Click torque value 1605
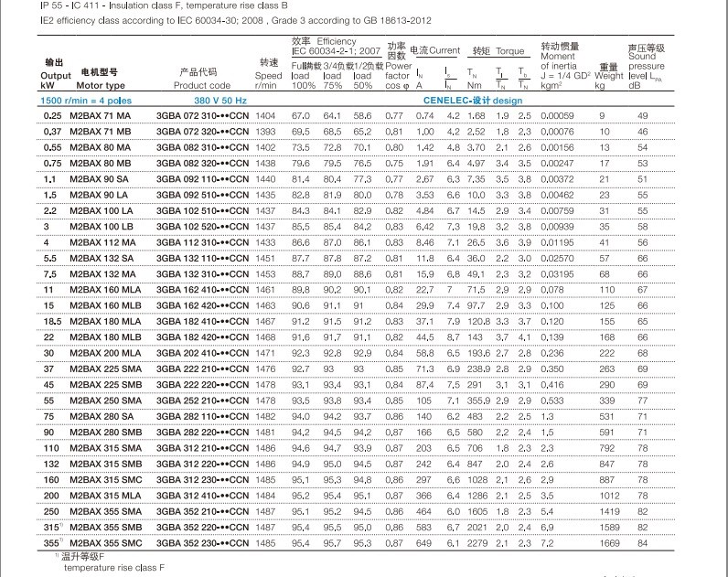Image resolution: width=728 pixels, height=577 pixels. (477, 511)
